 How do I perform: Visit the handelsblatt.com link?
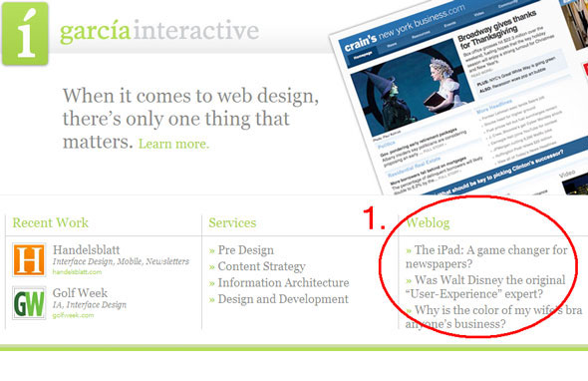(77, 272)
